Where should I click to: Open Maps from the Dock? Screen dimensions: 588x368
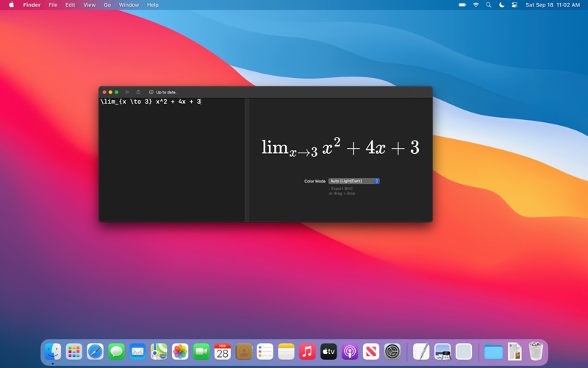pos(159,352)
